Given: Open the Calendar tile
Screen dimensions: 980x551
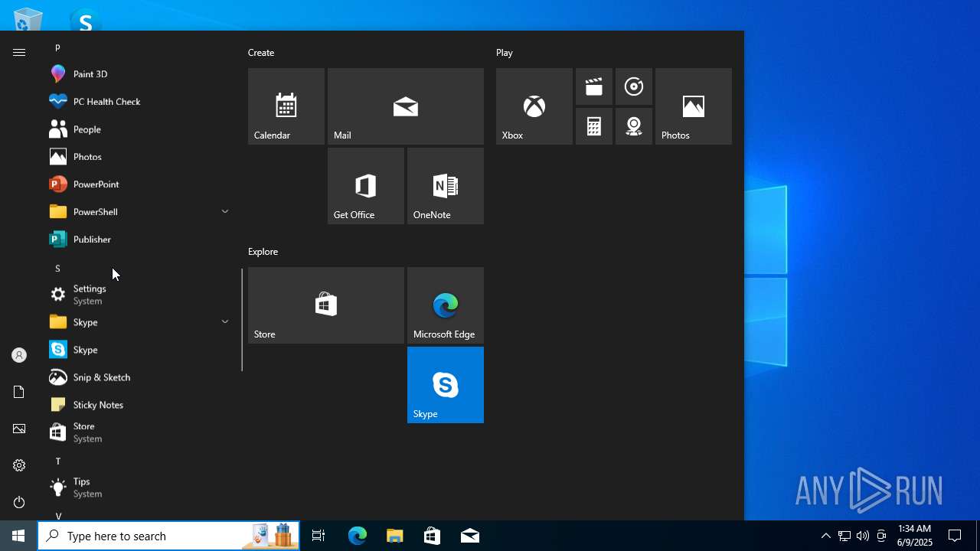Looking at the screenshot, I should pyautogui.click(x=286, y=106).
